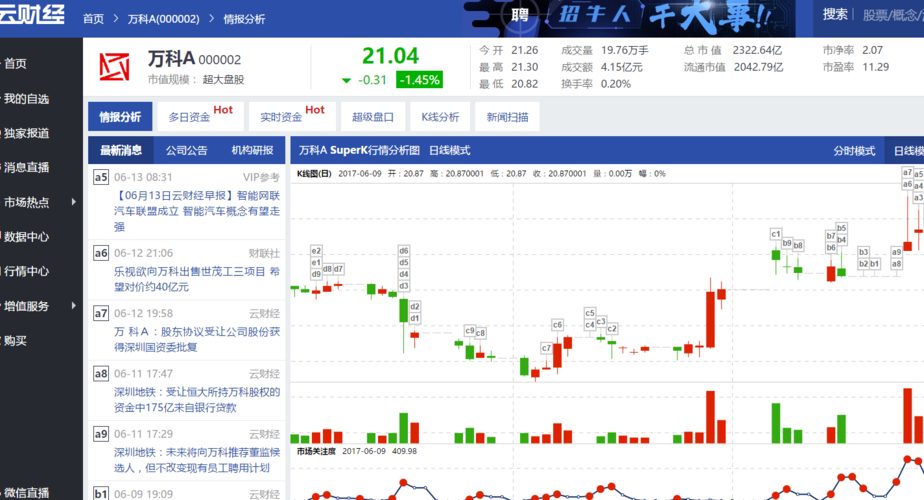Expand the 市场热点 sidebar submenu arrow
Viewport: 924px width, 500px height.
pos(74,202)
